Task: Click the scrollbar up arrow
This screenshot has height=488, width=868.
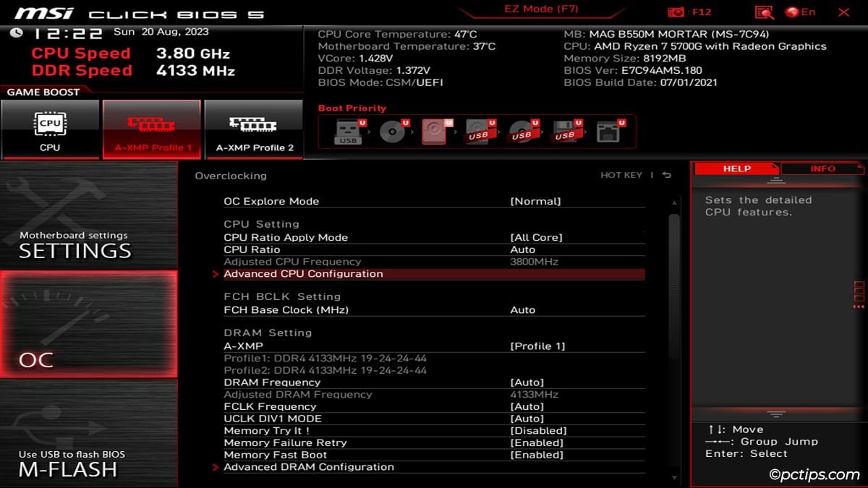Action: pos(674,203)
